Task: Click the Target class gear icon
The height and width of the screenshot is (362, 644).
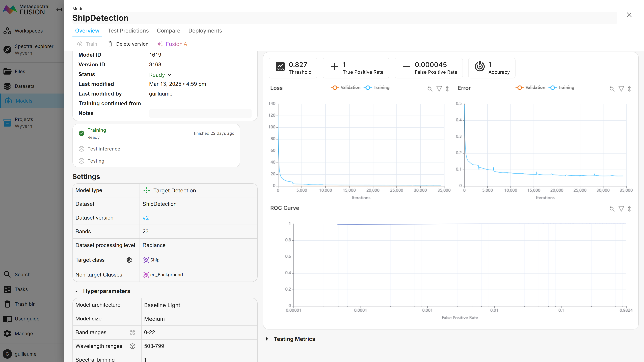Action: 129,260
